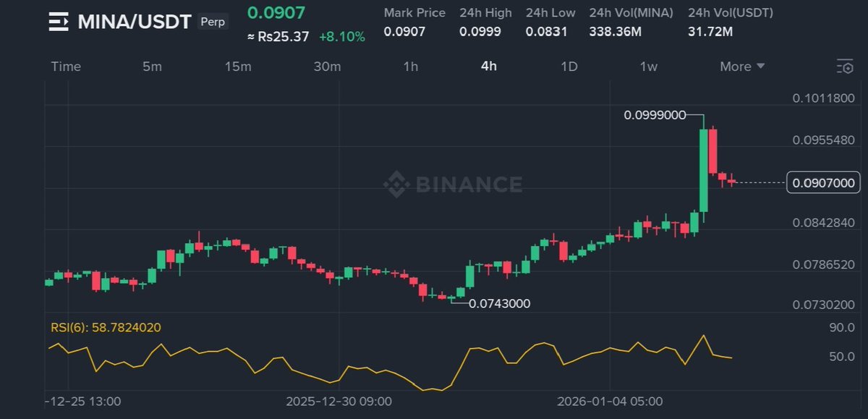Select the 15m interval
The height and width of the screenshot is (419, 868).
238,67
